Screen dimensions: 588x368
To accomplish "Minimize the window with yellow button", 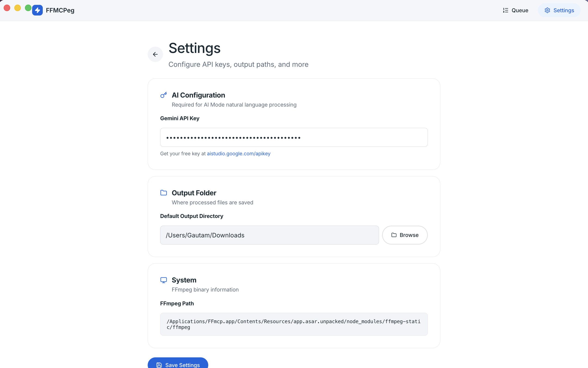I will [x=18, y=8].
